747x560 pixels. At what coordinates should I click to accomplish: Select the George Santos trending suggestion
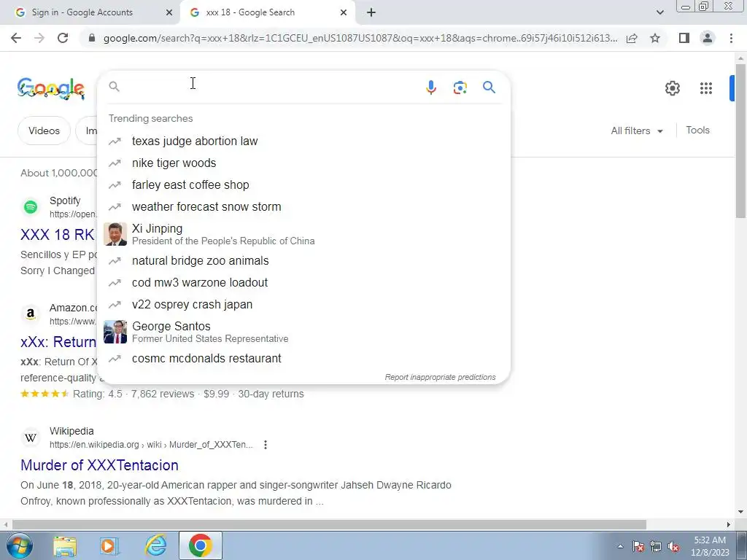304,332
